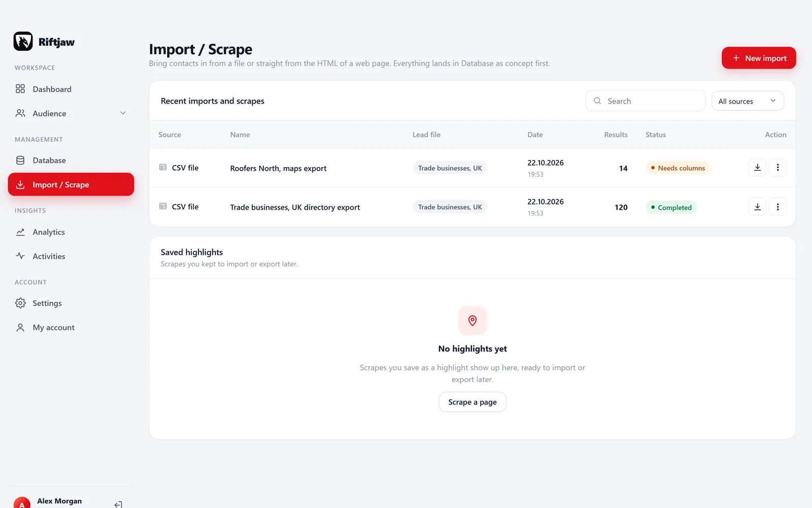The height and width of the screenshot is (508, 812).
Task: Click the Status column header
Action: pyautogui.click(x=656, y=135)
